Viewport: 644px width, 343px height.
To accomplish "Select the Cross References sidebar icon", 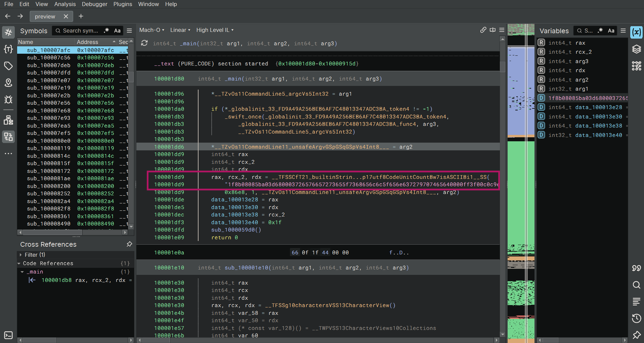I will pos(8,137).
